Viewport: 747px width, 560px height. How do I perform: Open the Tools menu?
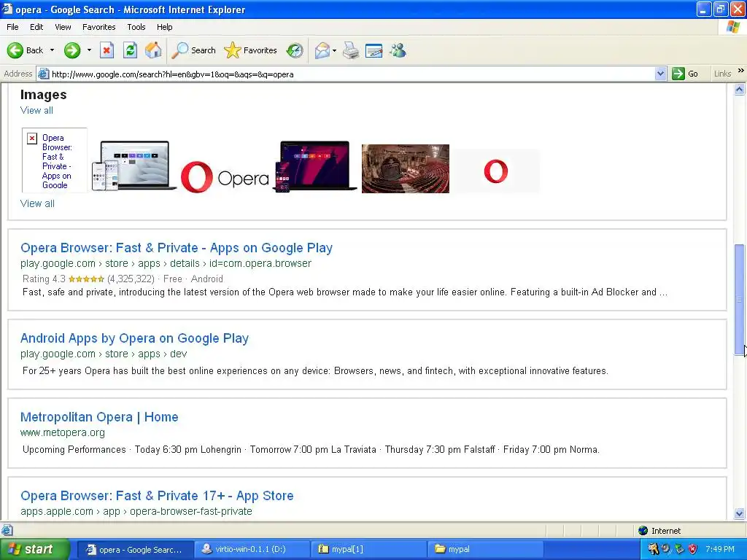tap(136, 27)
